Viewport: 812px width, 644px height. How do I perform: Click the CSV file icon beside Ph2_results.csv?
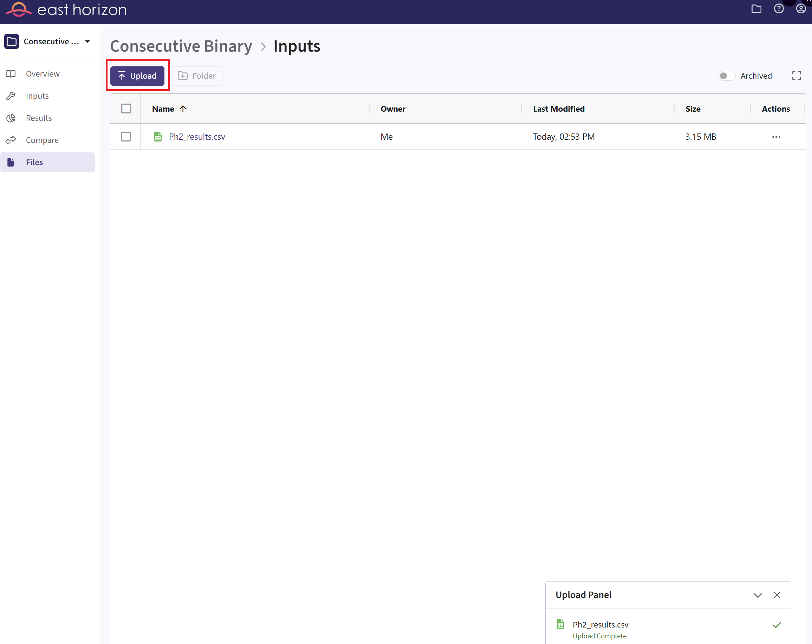click(x=158, y=137)
